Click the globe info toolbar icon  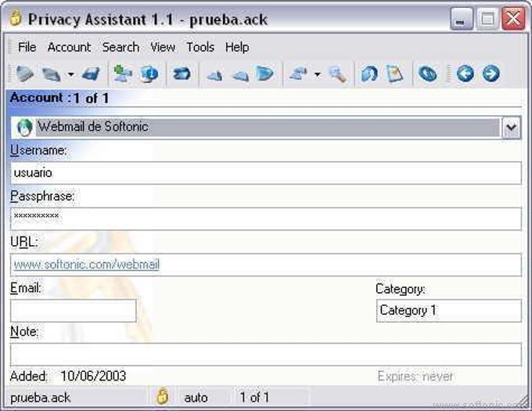pos(149,74)
